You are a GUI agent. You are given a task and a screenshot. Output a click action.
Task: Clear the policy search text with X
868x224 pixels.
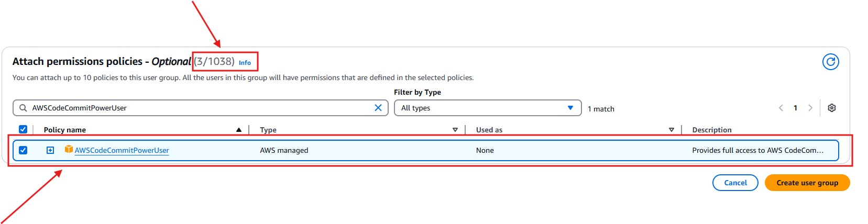click(378, 108)
